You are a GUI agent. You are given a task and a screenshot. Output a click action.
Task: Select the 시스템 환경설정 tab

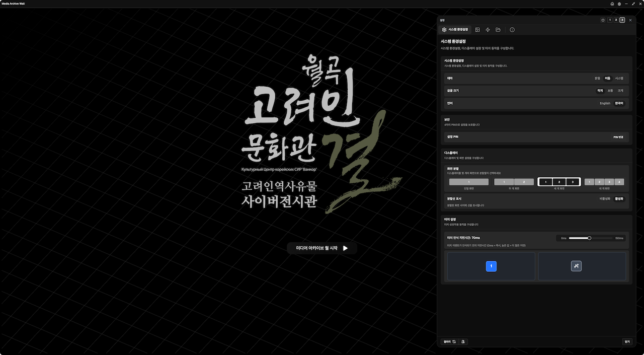[455, 30]
